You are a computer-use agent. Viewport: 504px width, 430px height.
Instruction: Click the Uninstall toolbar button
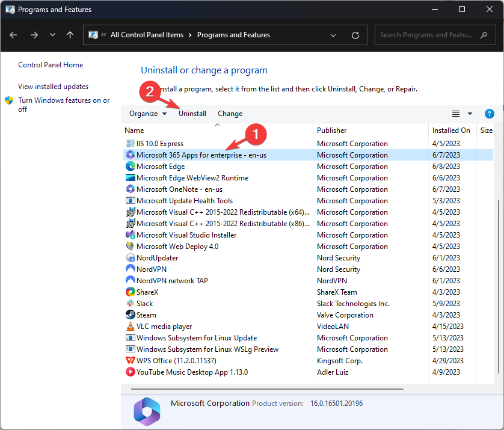[192, 114]
